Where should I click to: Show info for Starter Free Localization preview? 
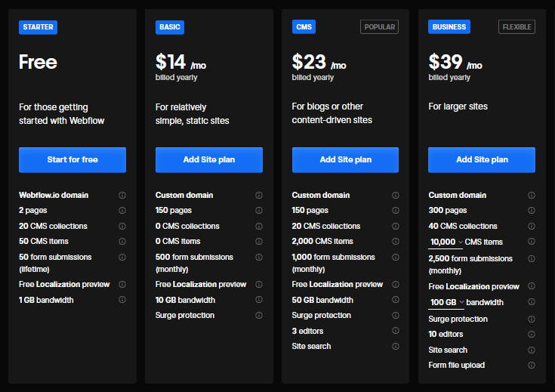(x=122, y=284)
